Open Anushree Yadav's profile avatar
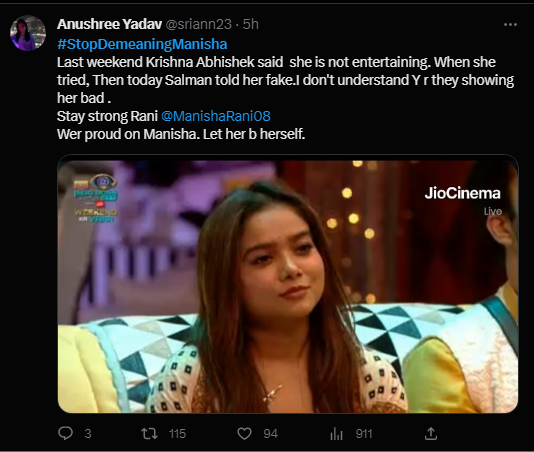This screenshot has height=452, width=534. tap(28, 33)
